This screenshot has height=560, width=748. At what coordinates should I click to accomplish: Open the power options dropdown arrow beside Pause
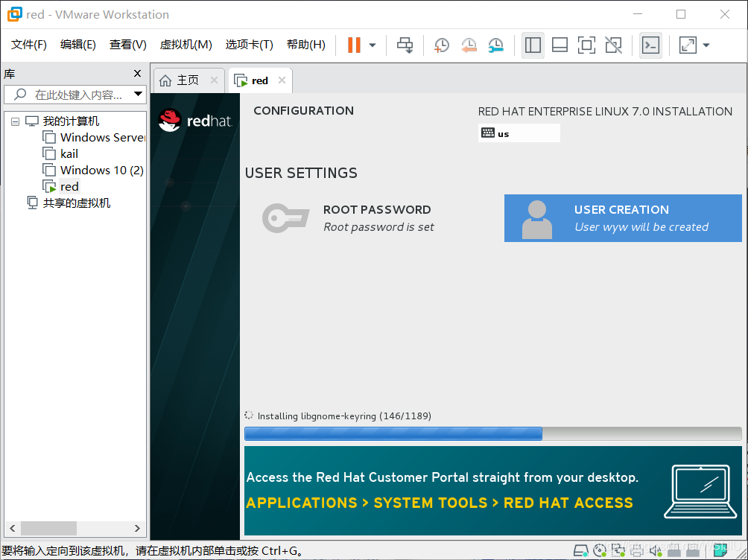(x=373, y=45)
